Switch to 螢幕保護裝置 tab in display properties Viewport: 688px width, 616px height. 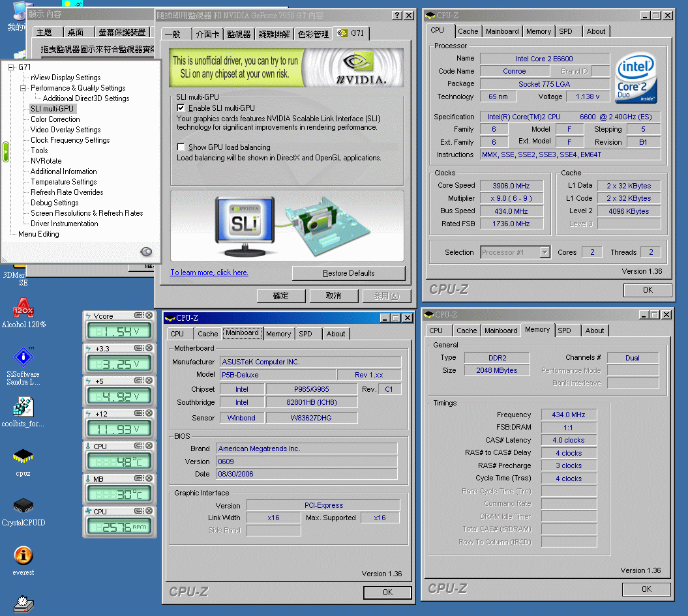coord(122,33)
